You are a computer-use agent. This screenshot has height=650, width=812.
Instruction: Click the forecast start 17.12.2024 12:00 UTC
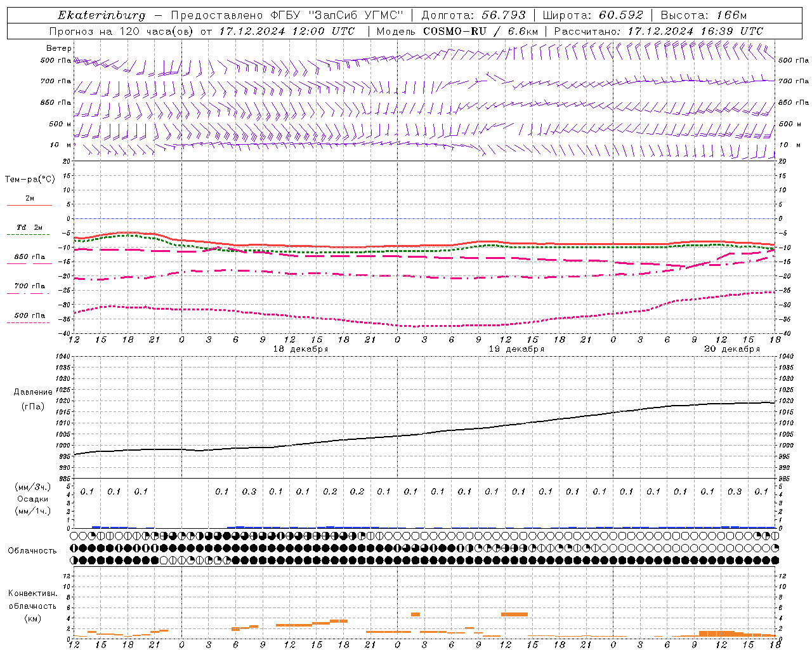[287, 31]
